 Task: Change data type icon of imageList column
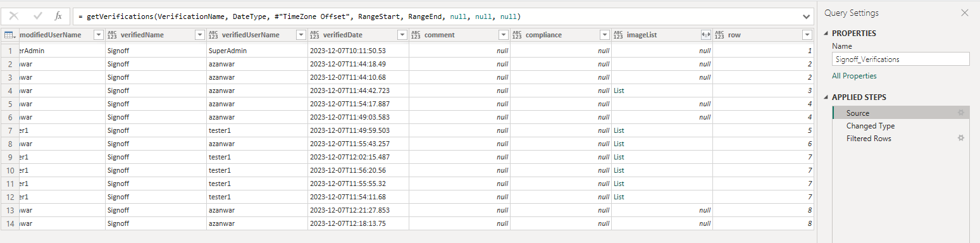[619, 35]
